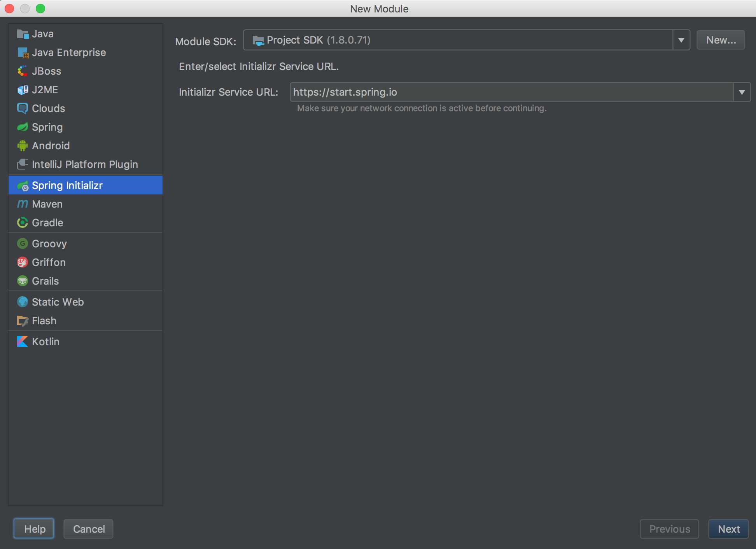Click the New... SDK button

pos(721,40)
